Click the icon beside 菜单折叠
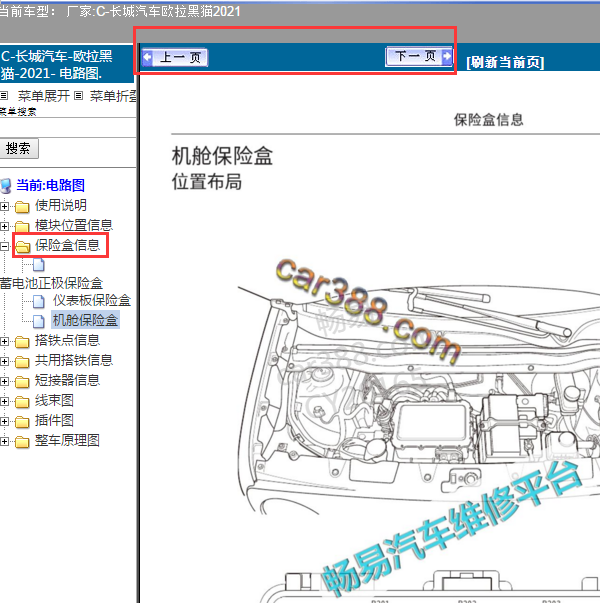The width and height of the screenshot is (600, 603). [x=78, y=95]
